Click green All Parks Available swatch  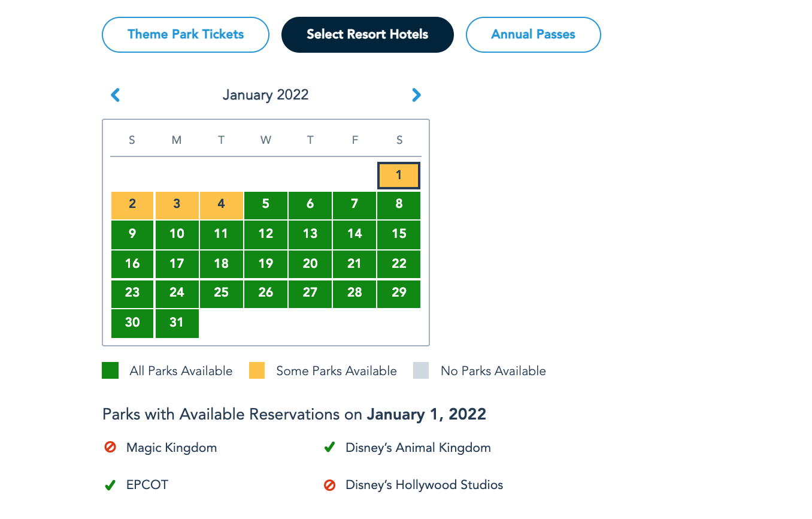tap(110, 370)
